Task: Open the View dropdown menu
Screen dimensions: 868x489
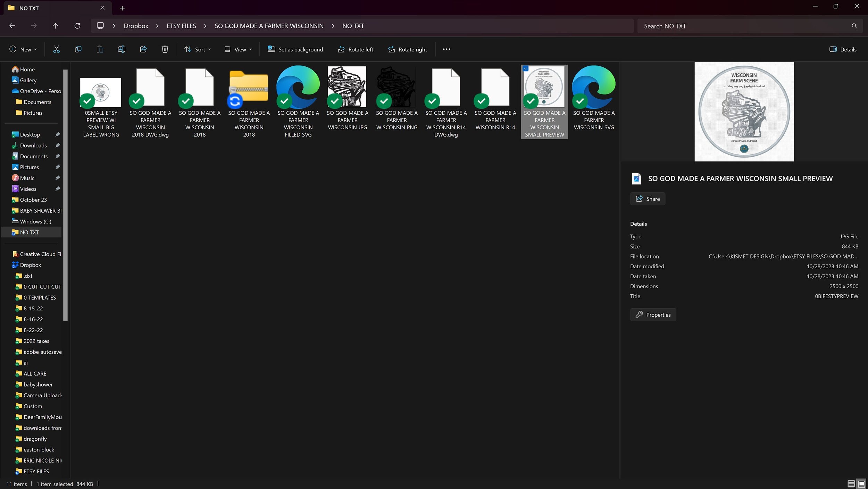Action: (x=238, y=49)
